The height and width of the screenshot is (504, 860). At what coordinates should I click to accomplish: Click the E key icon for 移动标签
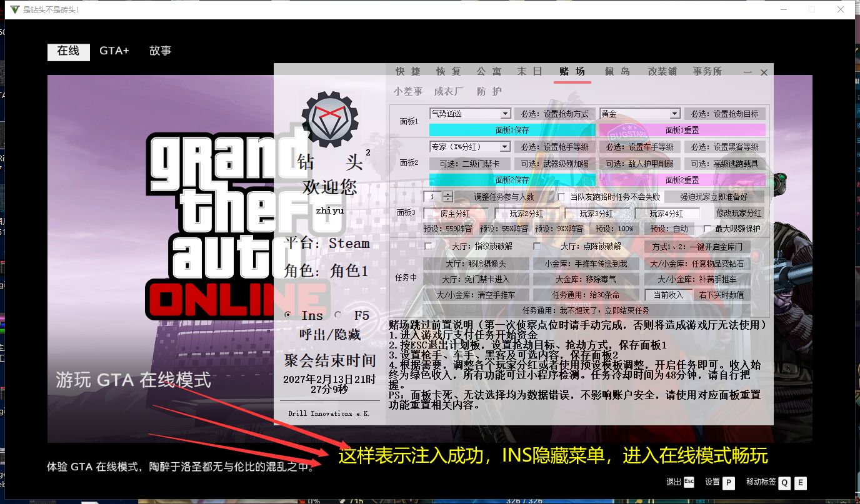800,483
